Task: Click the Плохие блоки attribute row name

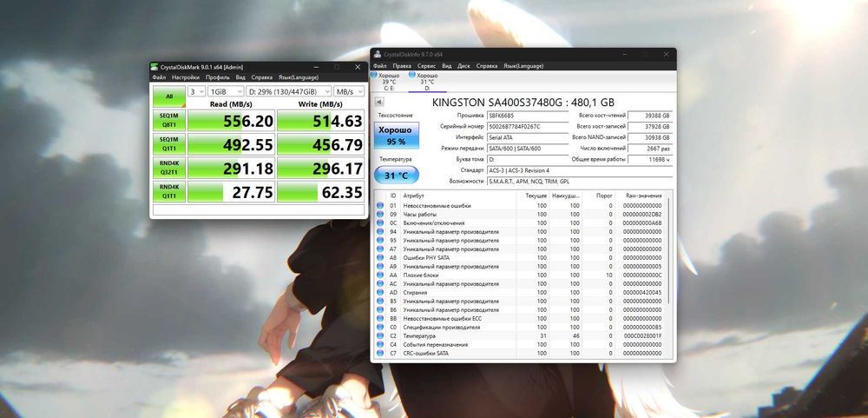Action: point(421,275)
